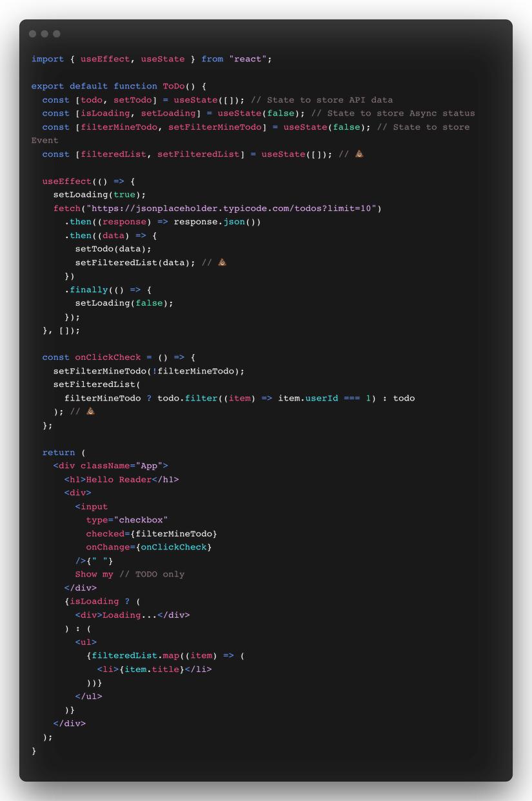This screenshot has width=532, height=801.
Task: Click the first gray window dot
Action: 32,34
